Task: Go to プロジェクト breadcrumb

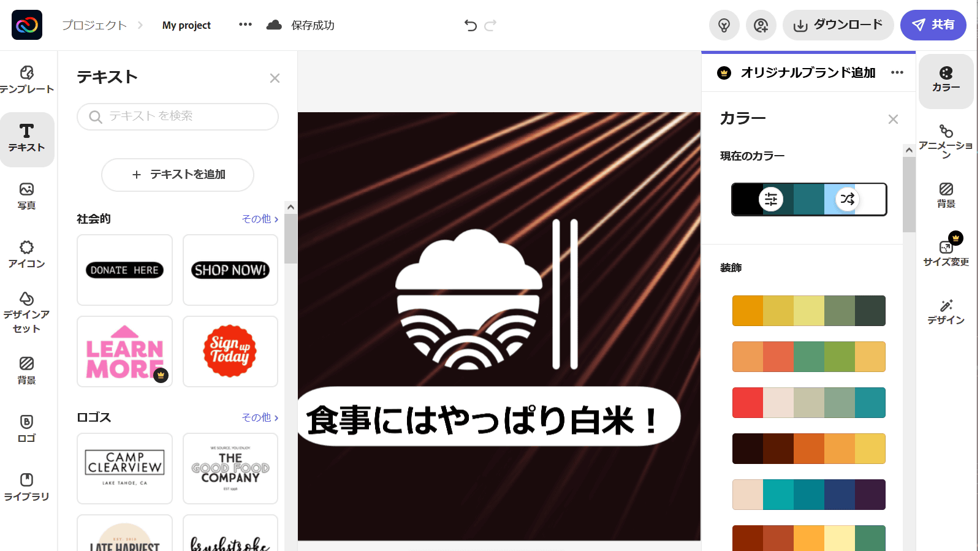Action: point(94,25)
